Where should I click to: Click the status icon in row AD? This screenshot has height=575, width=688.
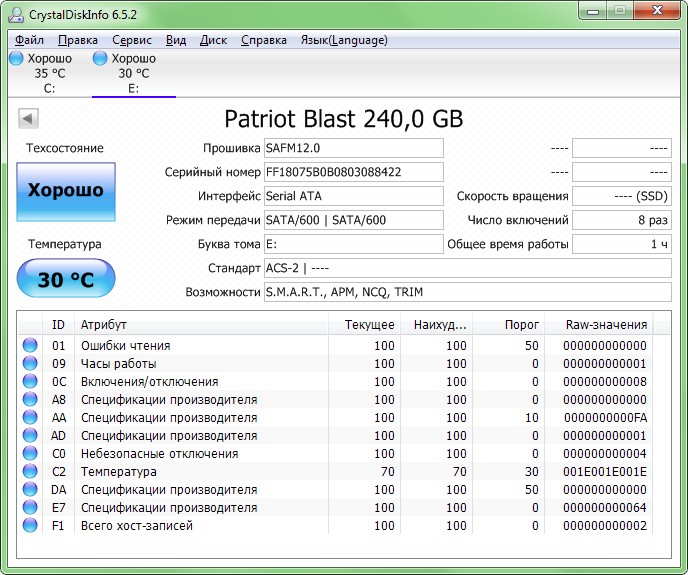pos(30,435)
